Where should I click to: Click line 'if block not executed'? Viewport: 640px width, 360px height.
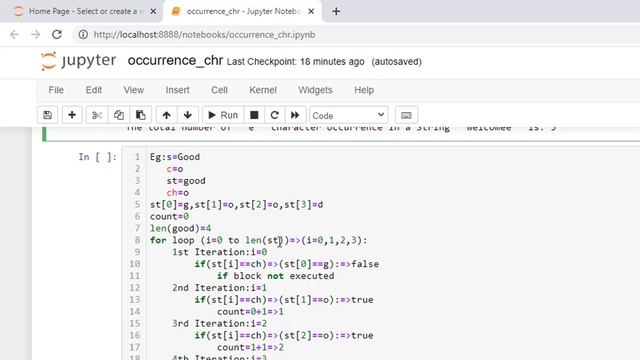(276, 276)
